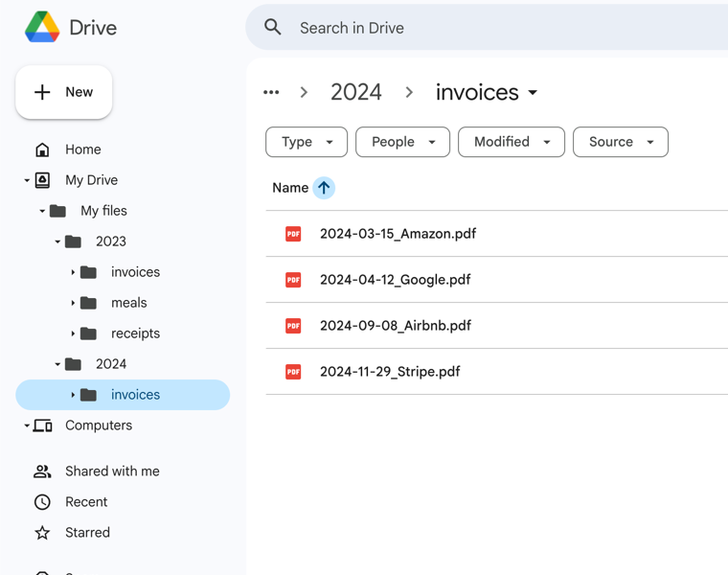The height and width of the screenshot is (575, 728).
Task: Expand the 2023 invoices folder arrow
Action: pyautogui.click(x=73, y=272)
